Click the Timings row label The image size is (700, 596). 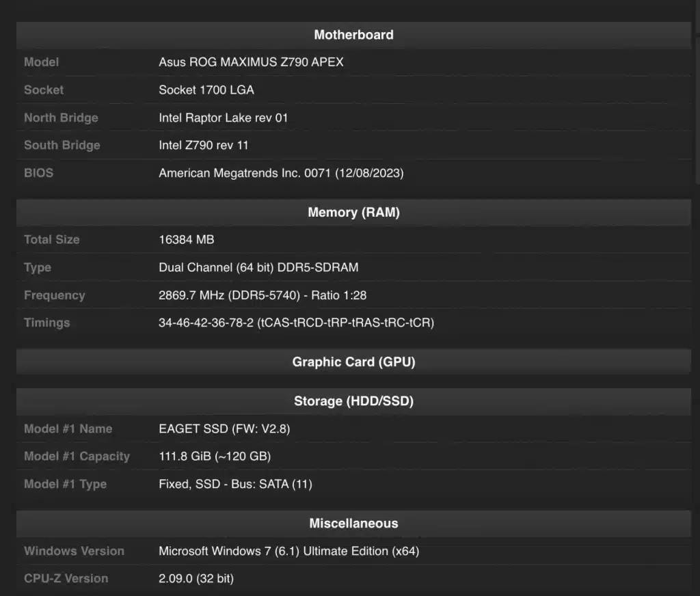47,323
